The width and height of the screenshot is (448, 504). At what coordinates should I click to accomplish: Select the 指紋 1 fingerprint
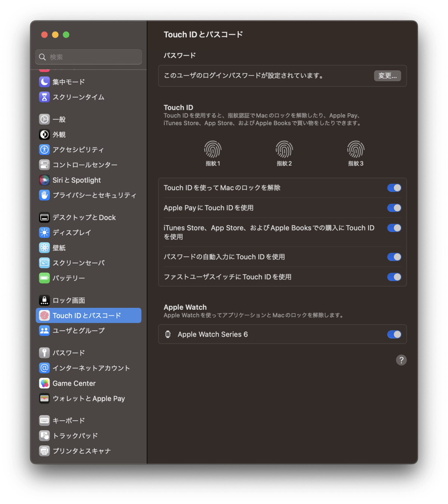click(x=213, y=149)
